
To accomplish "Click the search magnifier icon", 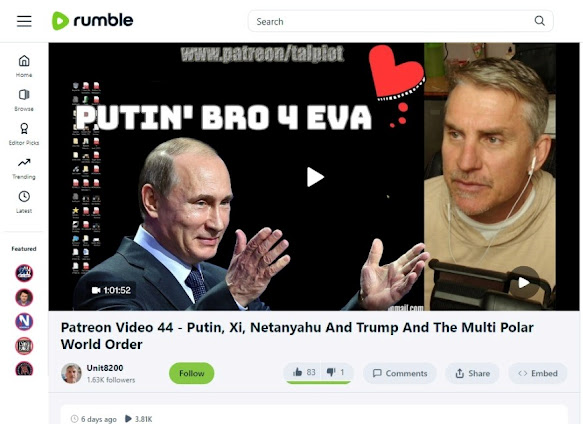I will coord(539,21).
